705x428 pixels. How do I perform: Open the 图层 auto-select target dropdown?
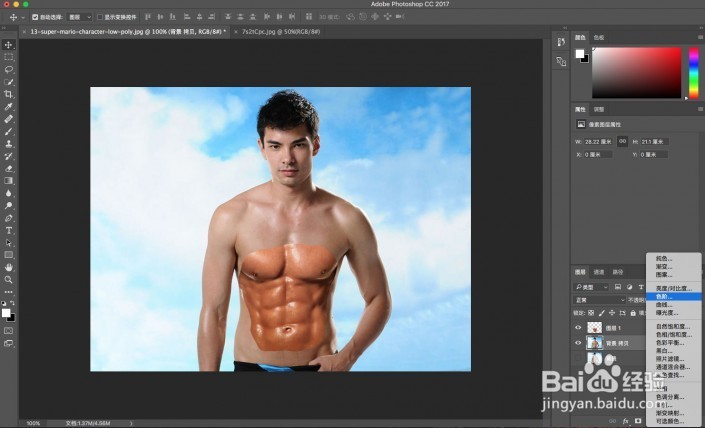click(80, 17)
